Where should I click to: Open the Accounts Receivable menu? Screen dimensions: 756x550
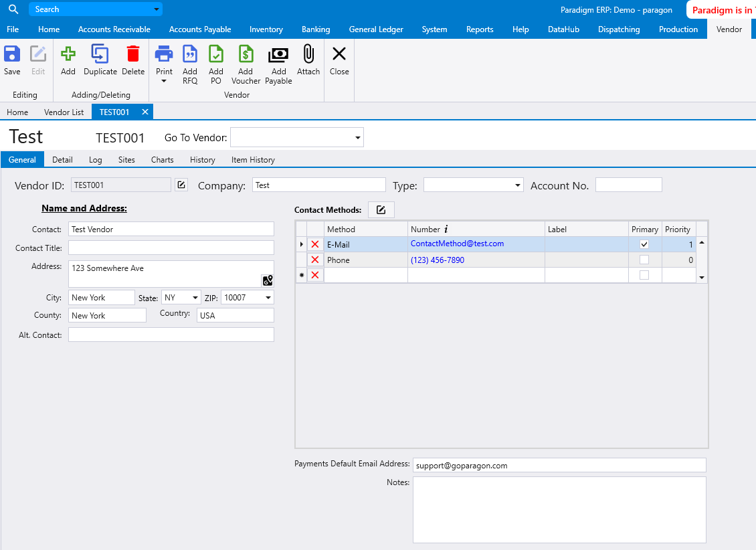[x=114, y=29]
